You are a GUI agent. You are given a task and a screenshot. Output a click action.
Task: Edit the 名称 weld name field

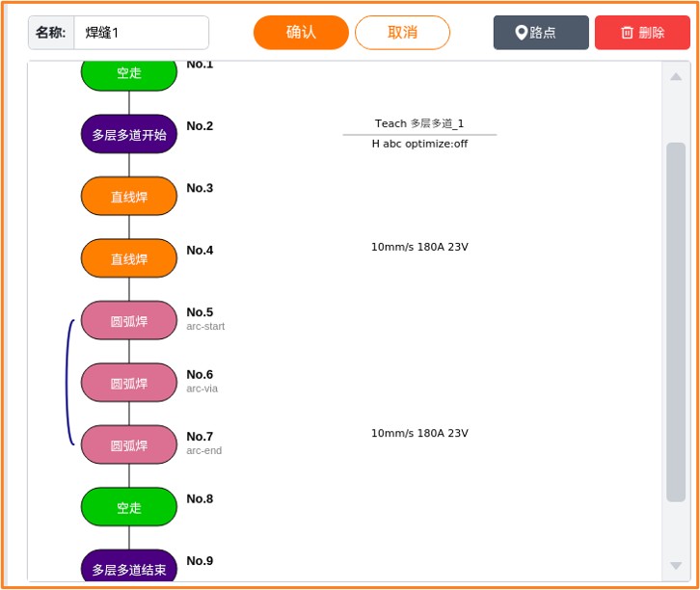click(142, 33)
